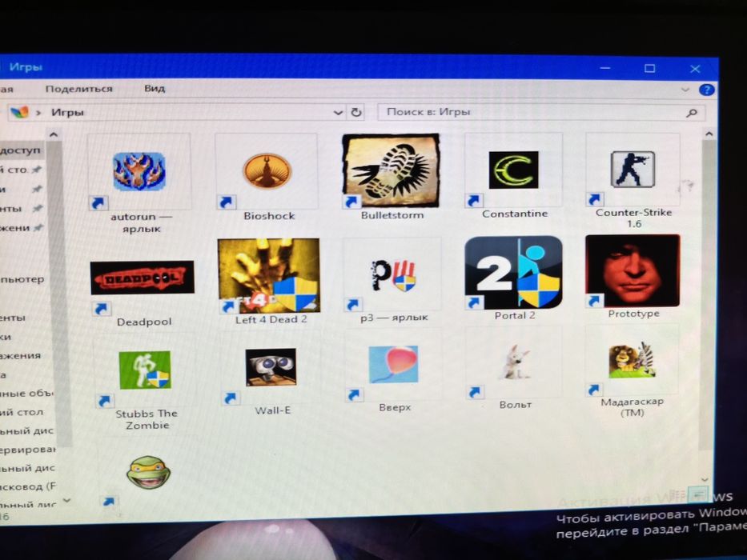
Task: Click the refresh button beside the address bar
Action: tap(355, 113)
